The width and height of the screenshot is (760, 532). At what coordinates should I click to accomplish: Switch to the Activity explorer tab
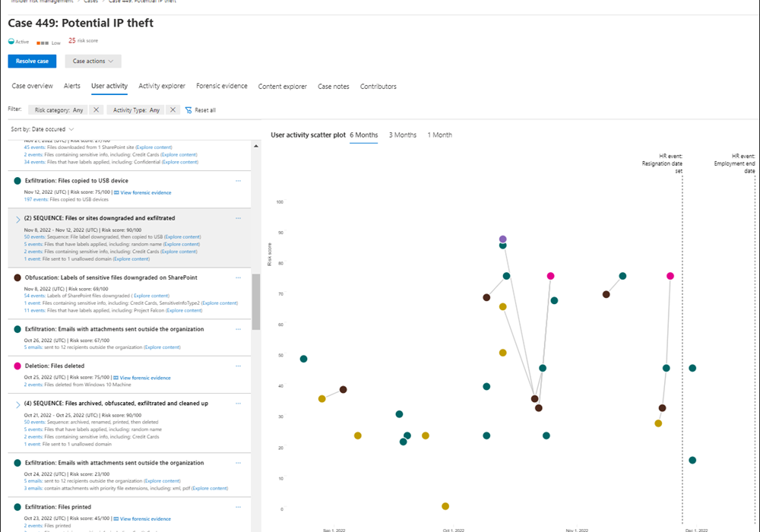[x=162, y=87]
